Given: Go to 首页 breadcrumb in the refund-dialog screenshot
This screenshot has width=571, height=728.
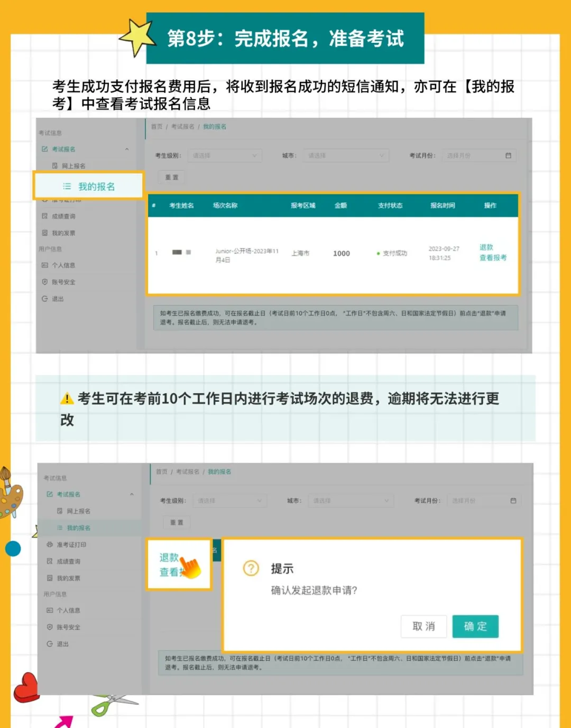Looking at the screenshot, I should pyautogui.click(x=162, y=472).
